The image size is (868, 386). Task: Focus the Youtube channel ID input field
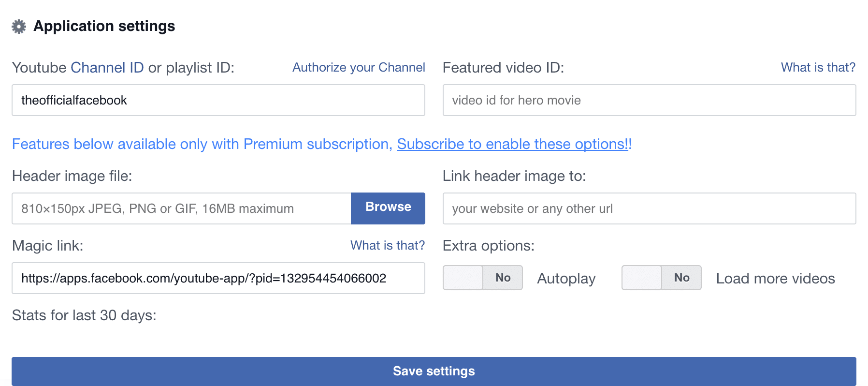coord(218,100)
